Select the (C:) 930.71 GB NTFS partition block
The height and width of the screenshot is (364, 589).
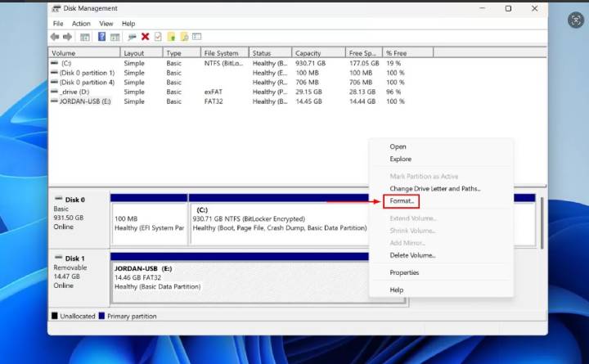tap(279, 220)
